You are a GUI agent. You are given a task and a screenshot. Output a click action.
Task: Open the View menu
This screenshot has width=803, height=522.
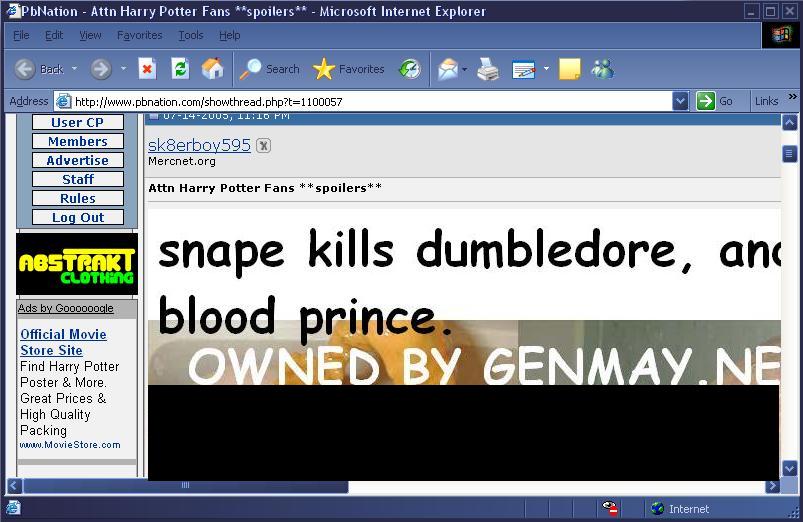(x=90, y=35)
